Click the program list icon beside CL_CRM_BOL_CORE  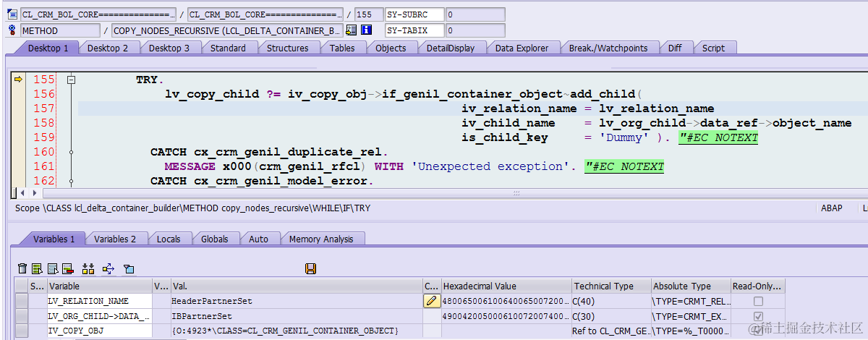coord(12,14)
